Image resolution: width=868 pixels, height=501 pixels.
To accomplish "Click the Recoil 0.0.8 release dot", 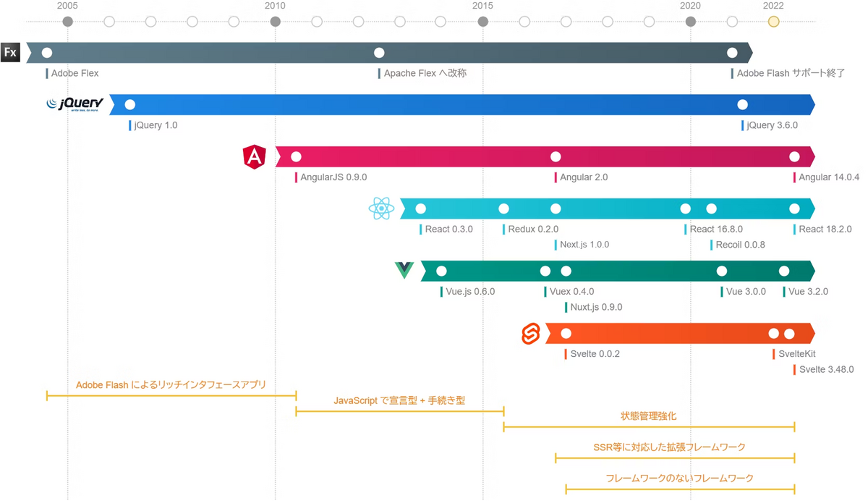I will pos(712,209).
